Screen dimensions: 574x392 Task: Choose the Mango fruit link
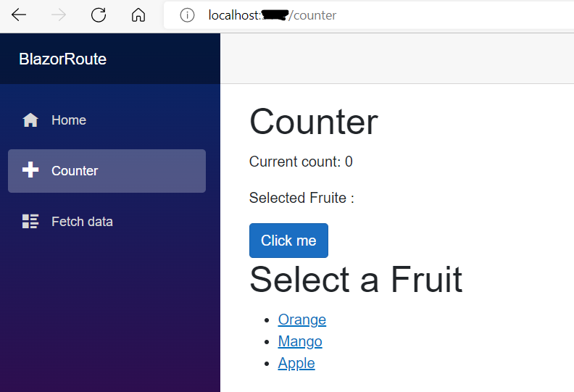(300, 341)
